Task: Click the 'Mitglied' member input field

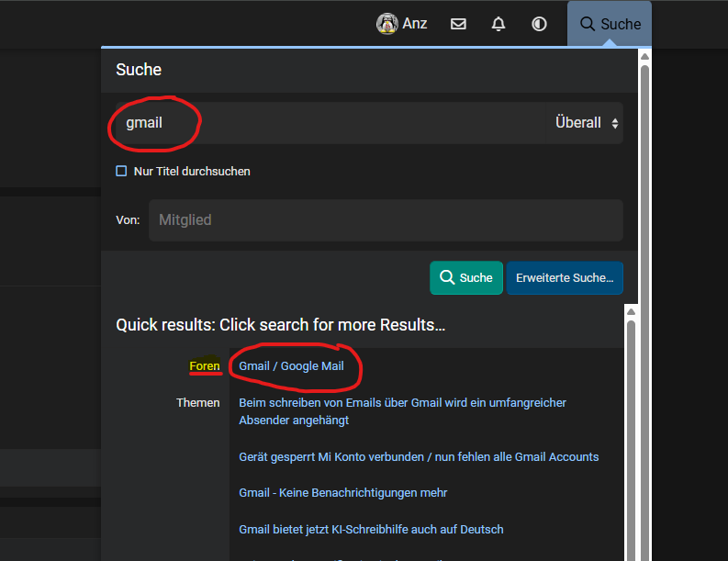Action: (x=386, y=220)
